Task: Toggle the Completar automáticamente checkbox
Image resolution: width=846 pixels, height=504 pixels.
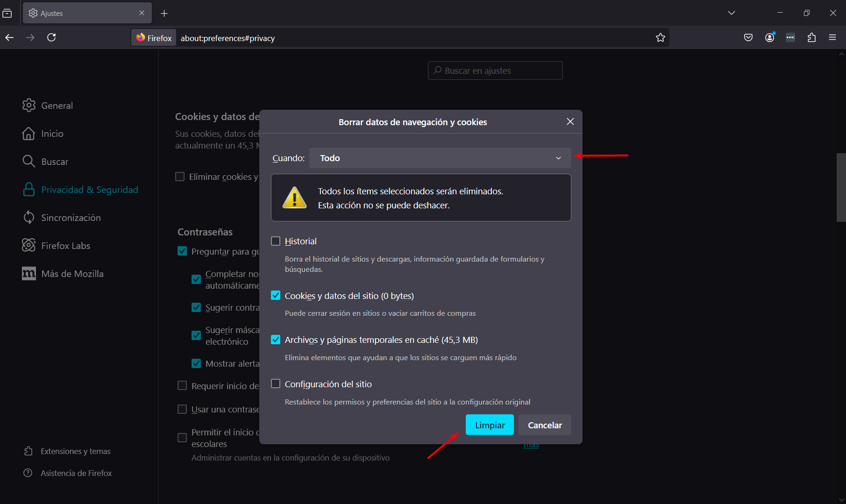Action: 196,279
